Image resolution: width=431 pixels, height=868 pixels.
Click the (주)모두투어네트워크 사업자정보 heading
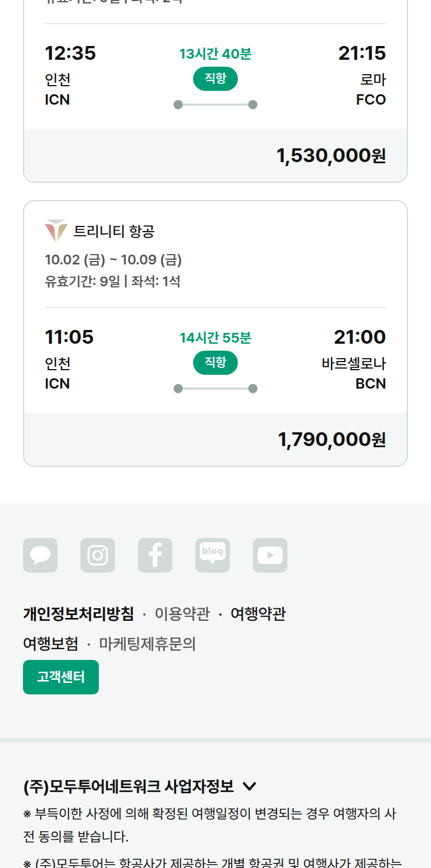pos(129,786)
